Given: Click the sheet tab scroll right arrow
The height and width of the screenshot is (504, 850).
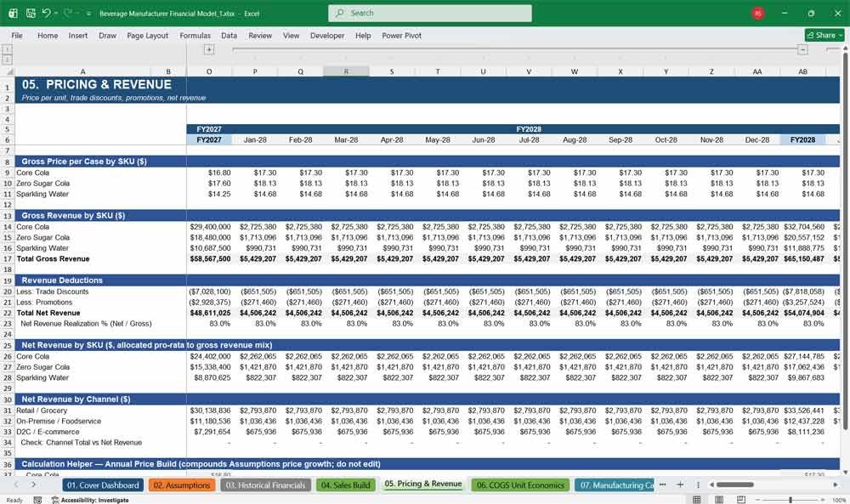Looking at the screenshot, I should click(34, 485).
